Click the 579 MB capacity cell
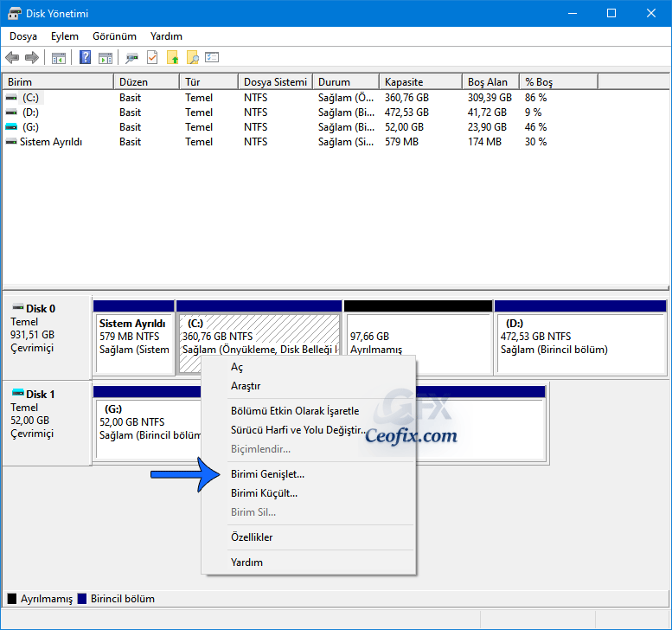The width and height of the screenshot is (672, 630). [x=401, y=142]
